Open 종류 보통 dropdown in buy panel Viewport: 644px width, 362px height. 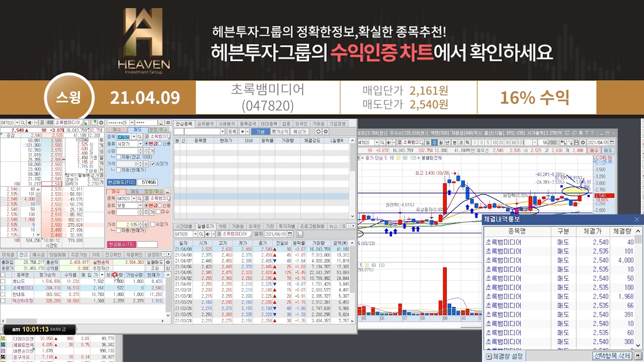click(140, 205)
